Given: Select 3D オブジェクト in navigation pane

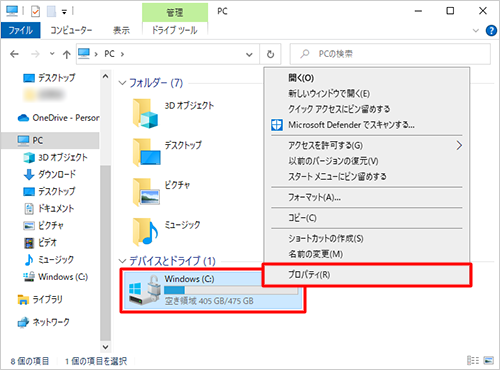Looking at the screenshot, I should pyautogui.click(x=56, y=157).
